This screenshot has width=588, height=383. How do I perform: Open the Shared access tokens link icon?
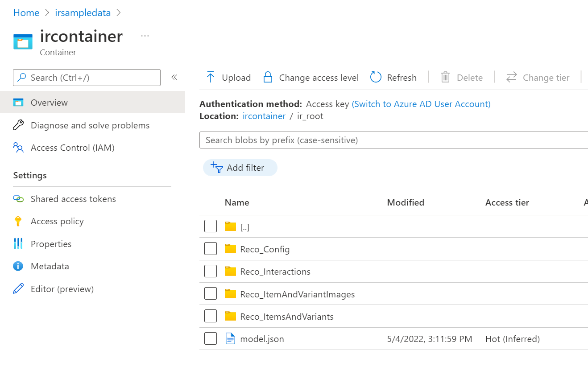(18, 199)
